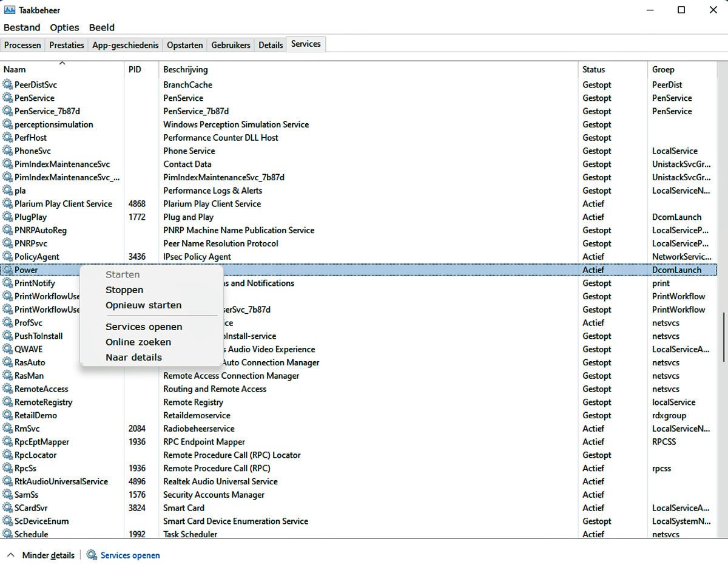Sort by the Status column header
Image resolution: width=728 pixels, height=570 pixels.
613,69
